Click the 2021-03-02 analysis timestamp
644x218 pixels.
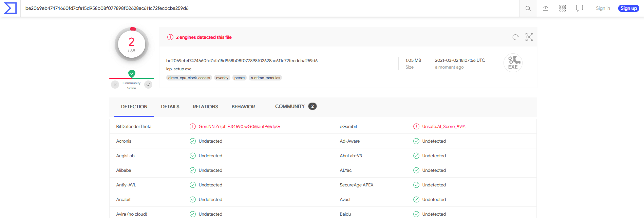460,60
